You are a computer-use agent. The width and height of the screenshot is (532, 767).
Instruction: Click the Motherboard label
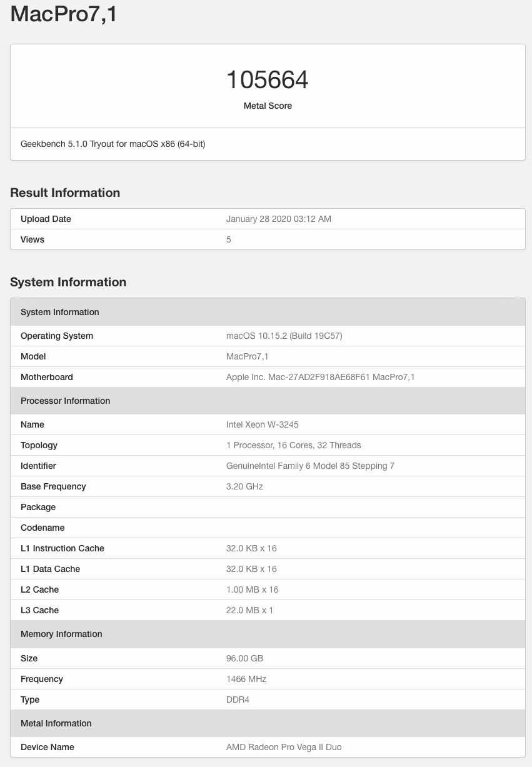pos(47,377)
